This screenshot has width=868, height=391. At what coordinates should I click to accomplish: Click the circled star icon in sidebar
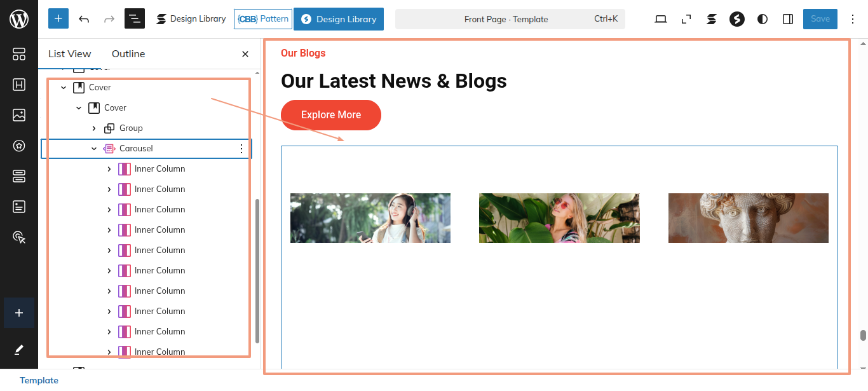[x=19, y=146]
